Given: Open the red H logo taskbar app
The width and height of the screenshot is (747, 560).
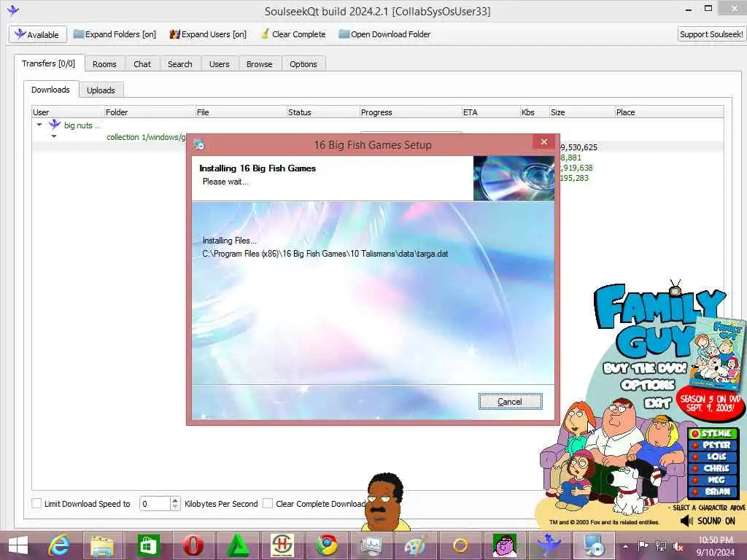Looking at the screenshot, I should pos(282,545).
